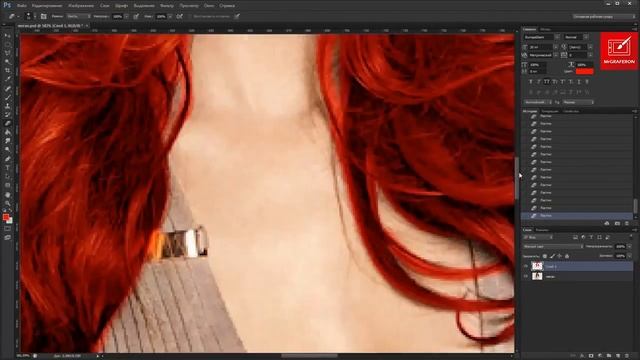Select the Eyedropper tool
640x360 pixels.
[7, 79]
